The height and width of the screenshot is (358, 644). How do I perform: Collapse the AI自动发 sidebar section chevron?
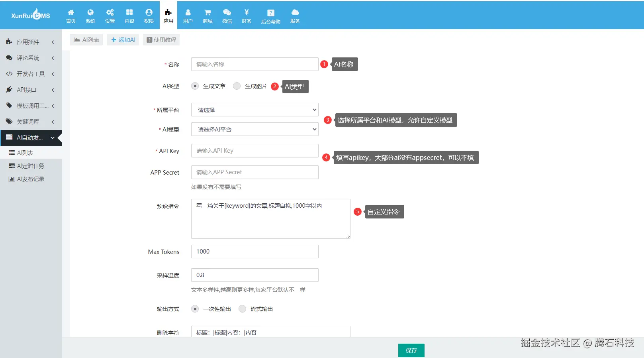(53, 138)
